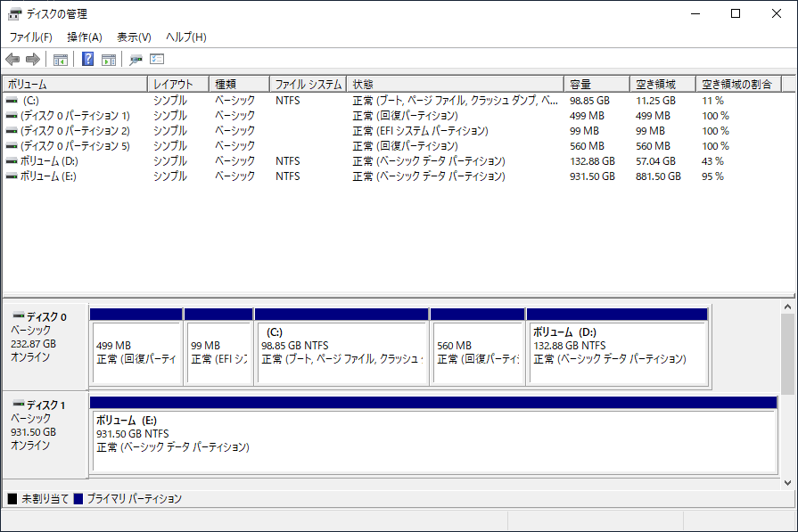Viewport: 798px width, 532px height.
Task: Click the drive icon beside ボリューム (E:) row
Action: point(12,176)
